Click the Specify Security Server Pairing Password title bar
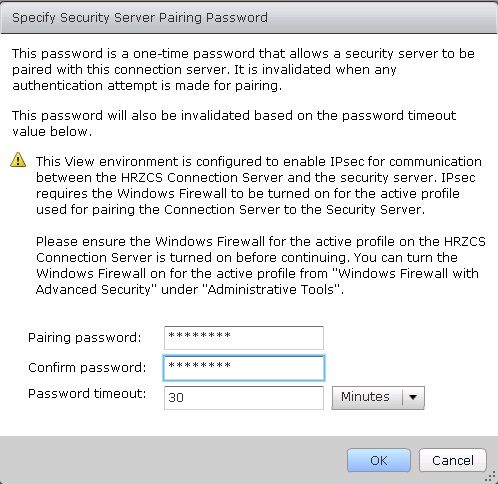498x484 pixels. [249, 18]
